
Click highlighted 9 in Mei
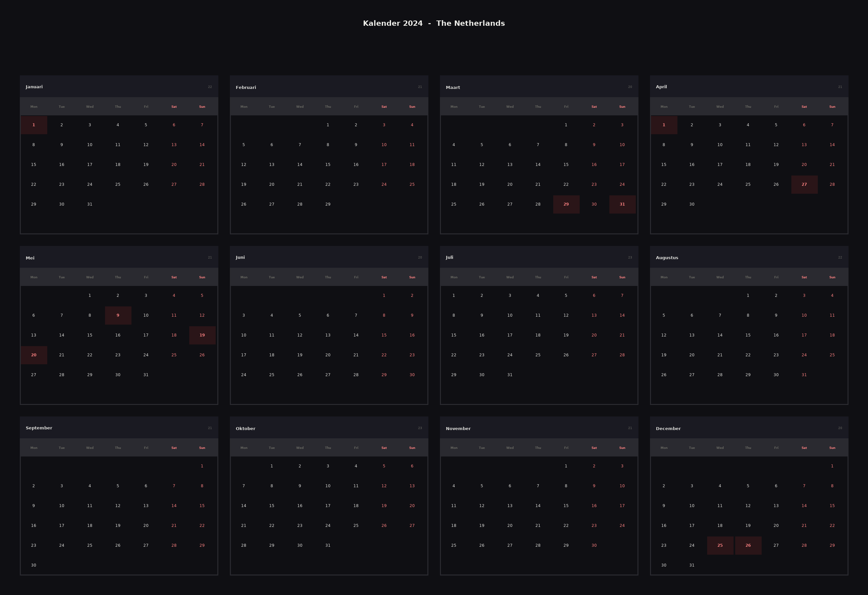pos(118,315)
